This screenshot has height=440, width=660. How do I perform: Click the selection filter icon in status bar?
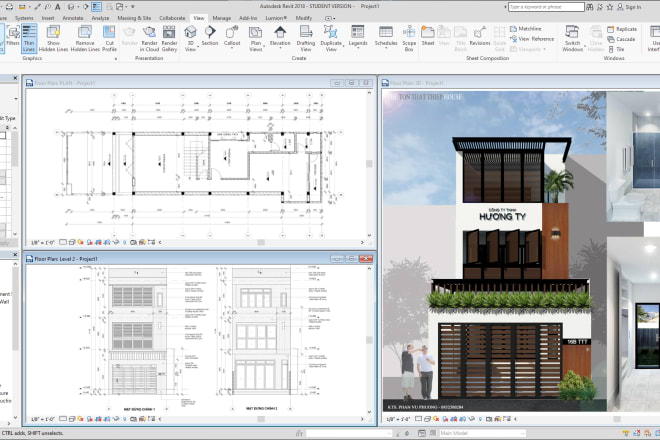625,433
